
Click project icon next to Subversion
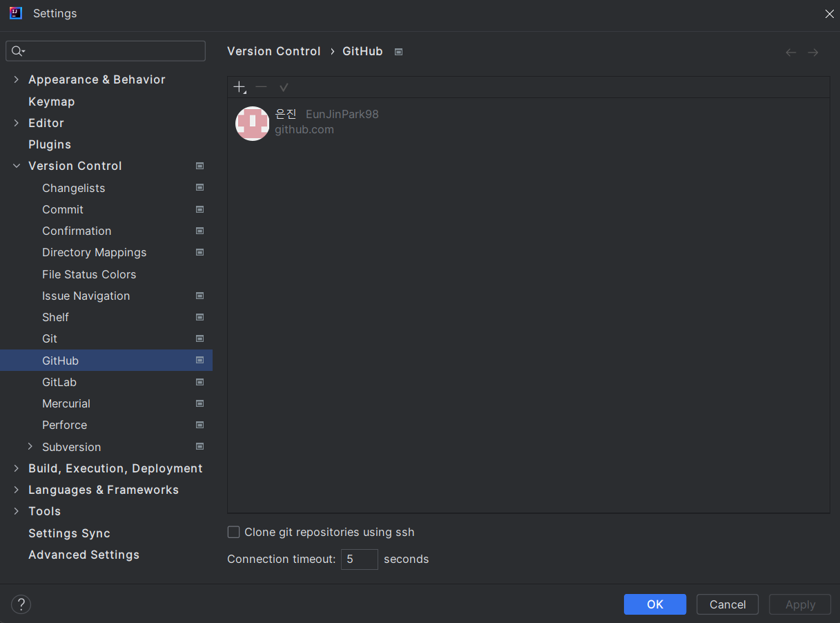tap(199, 446)
